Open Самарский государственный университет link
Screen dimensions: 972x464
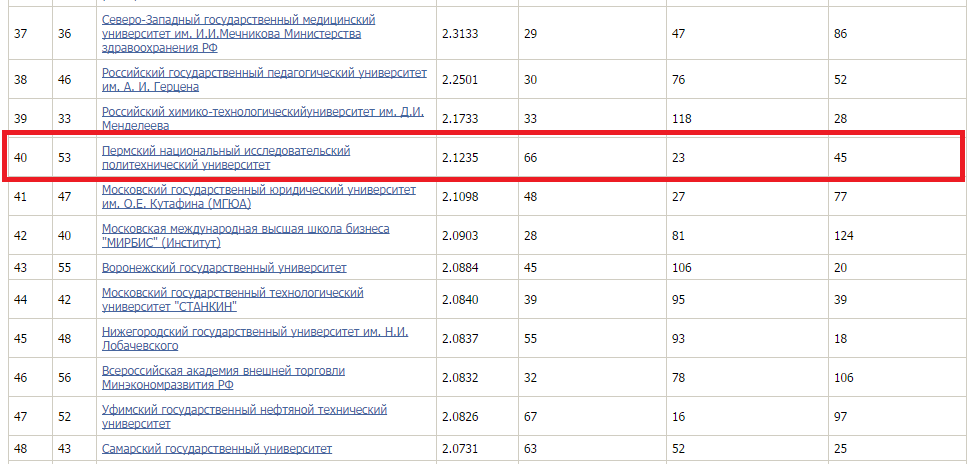217,449
